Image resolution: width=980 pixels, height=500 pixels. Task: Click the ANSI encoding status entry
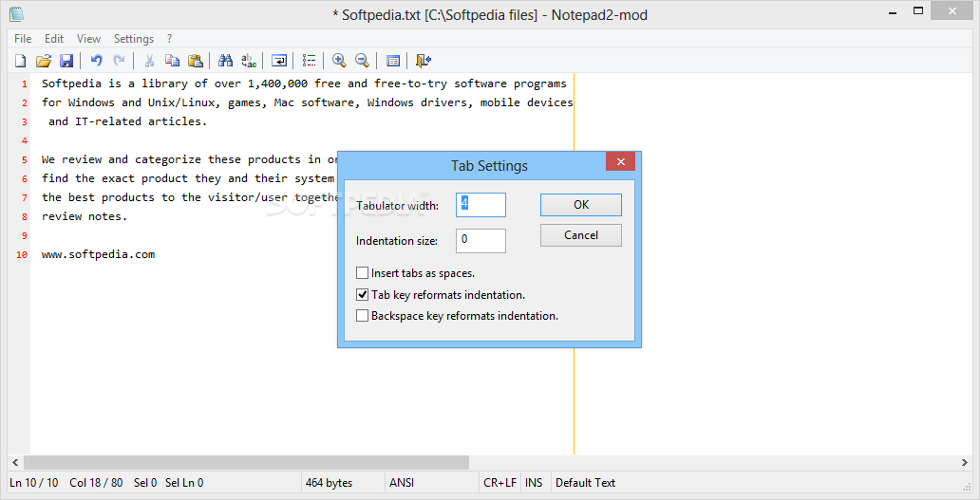402,483
